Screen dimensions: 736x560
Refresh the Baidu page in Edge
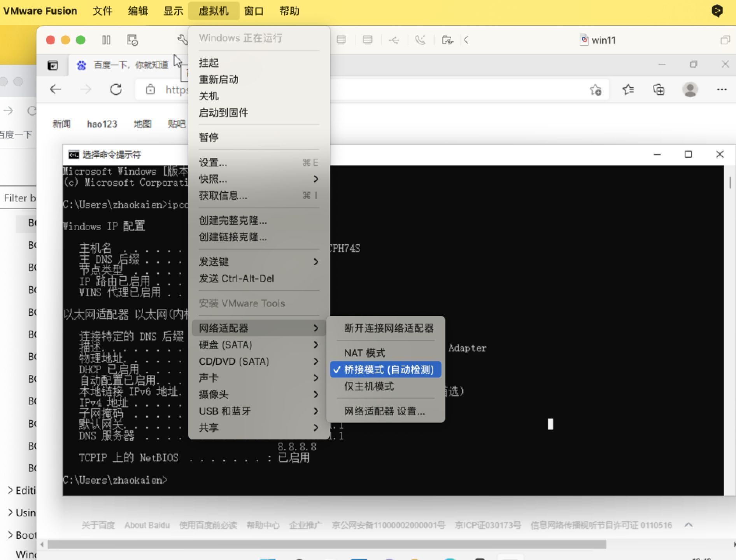click(x=116, y=89)
